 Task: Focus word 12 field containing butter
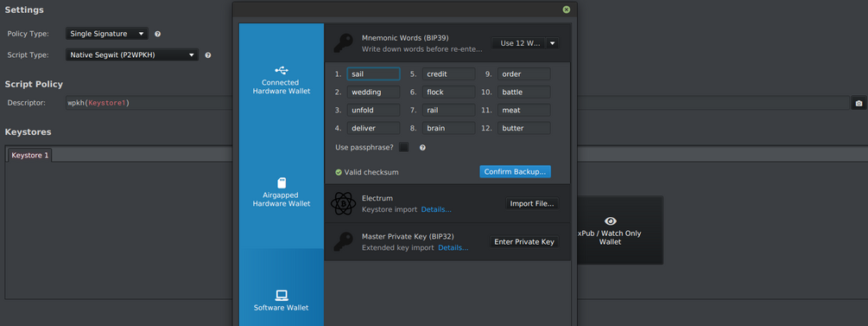[524, 128]
